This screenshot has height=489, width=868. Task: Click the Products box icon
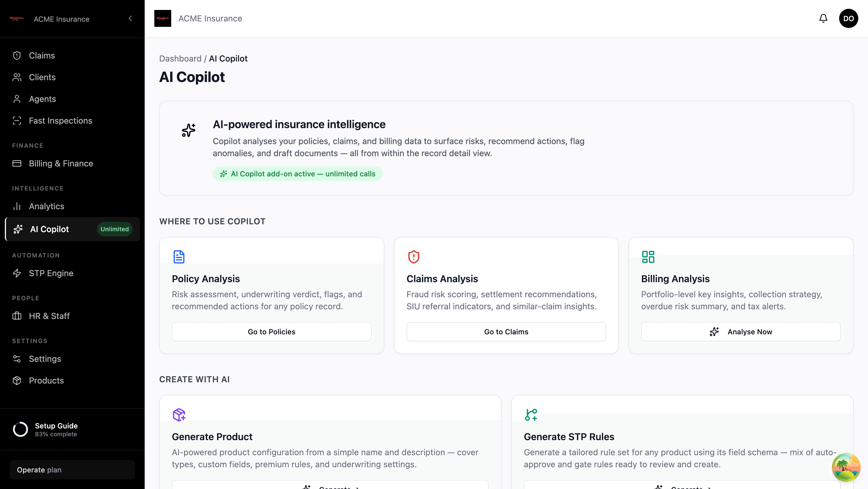click(x=17, y=380)
